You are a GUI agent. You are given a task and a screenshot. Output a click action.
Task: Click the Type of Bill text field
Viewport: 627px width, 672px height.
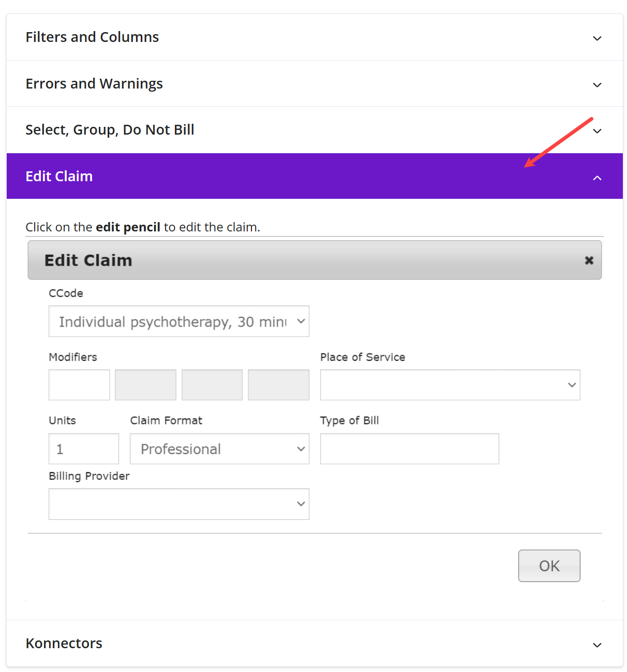(x=409, y=449)
